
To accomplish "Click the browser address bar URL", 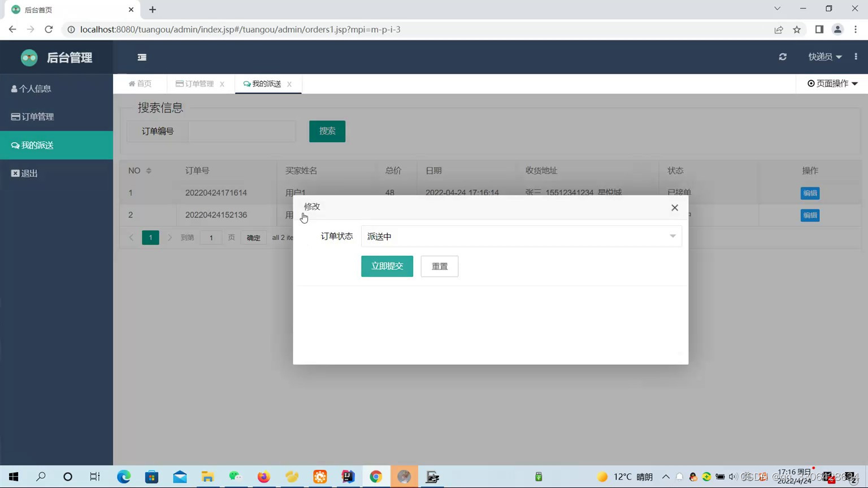I will pyautogui.click(x=240, y=29).
